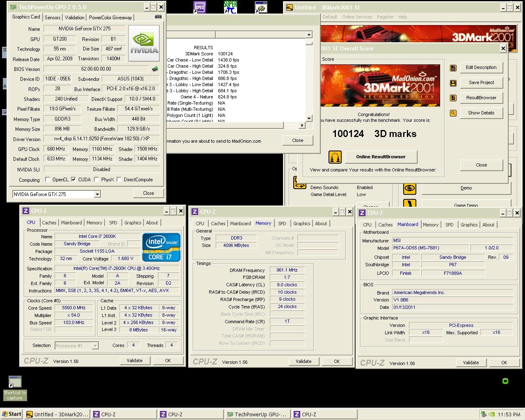Open the CPU-Z desktop shortcut icon
525x420 pixels.
pos(200,7)
